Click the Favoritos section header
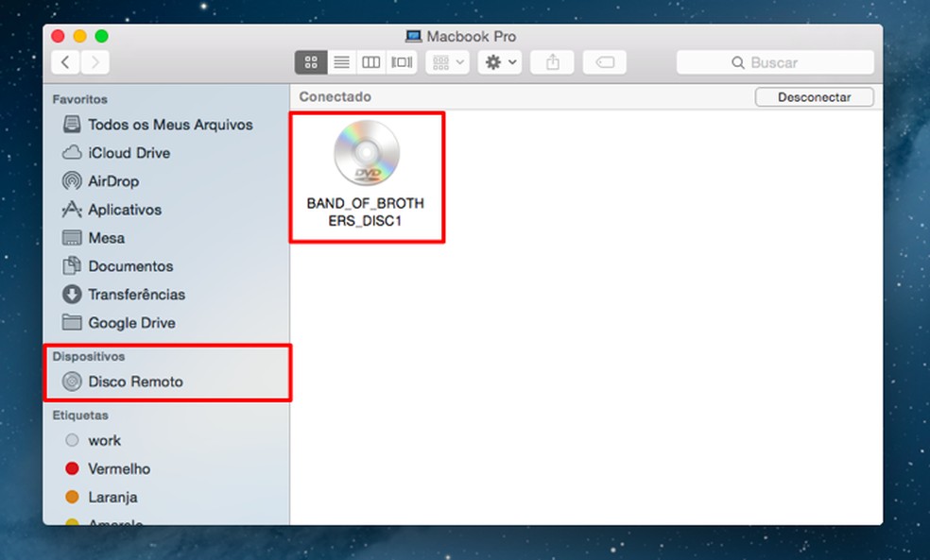 tap(80, 99)
